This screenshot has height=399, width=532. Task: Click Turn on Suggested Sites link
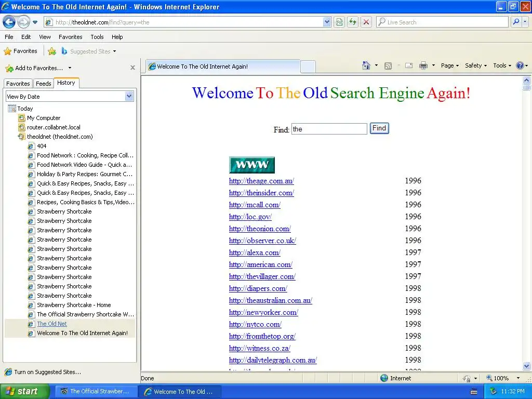click(43, 372)
